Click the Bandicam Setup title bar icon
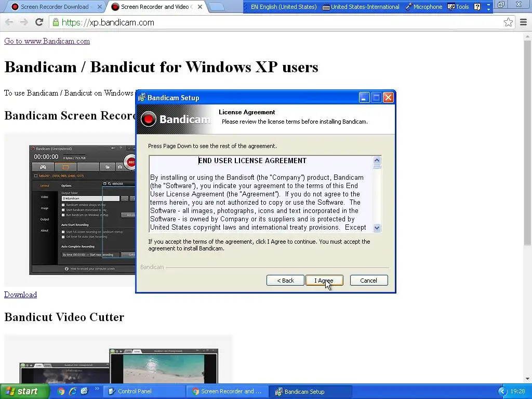The height and width of the screenshot is (399, 532). 142,98
